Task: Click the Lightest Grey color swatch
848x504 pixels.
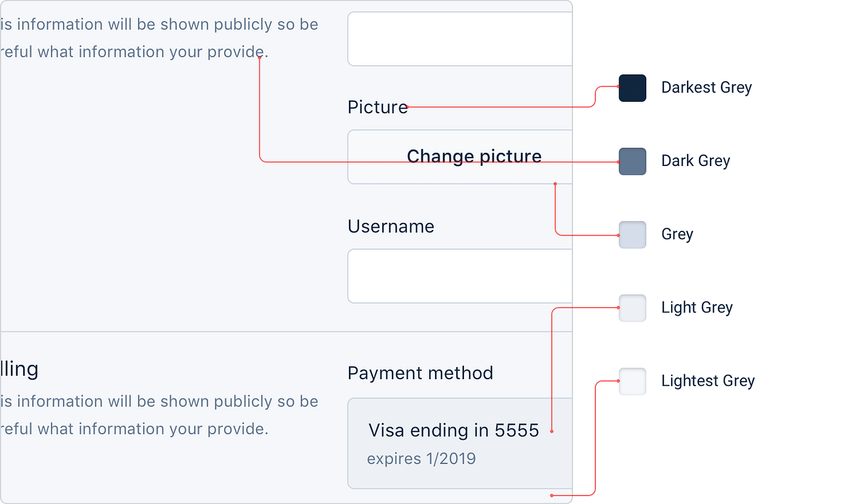Action: tap(632, 381)
